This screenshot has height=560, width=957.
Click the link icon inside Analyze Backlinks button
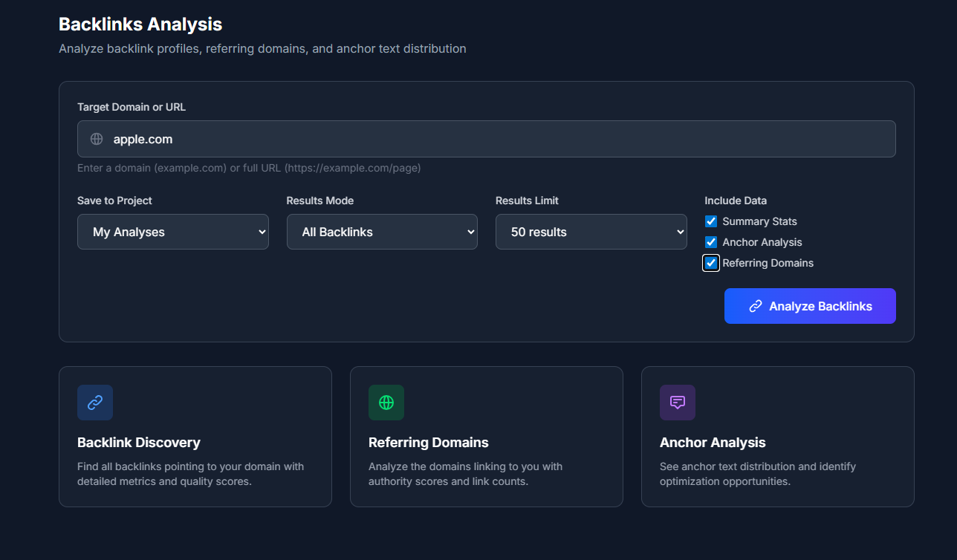756,305
